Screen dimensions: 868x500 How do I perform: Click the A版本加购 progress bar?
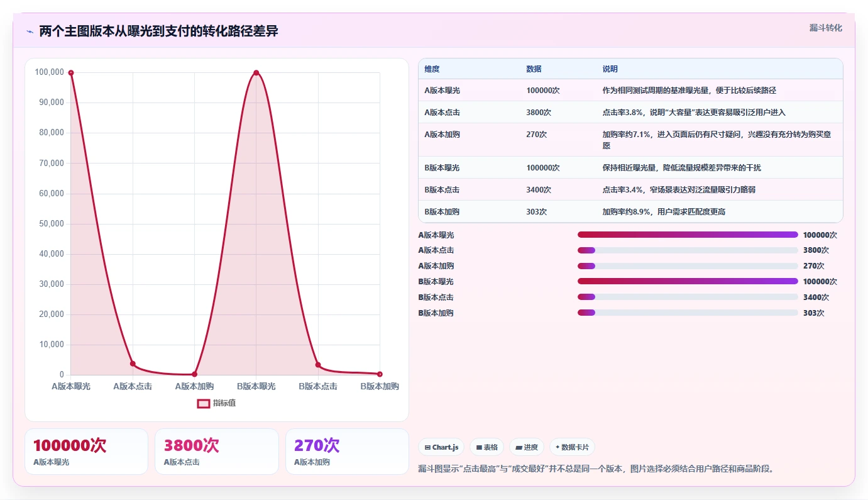click(688, 266)
